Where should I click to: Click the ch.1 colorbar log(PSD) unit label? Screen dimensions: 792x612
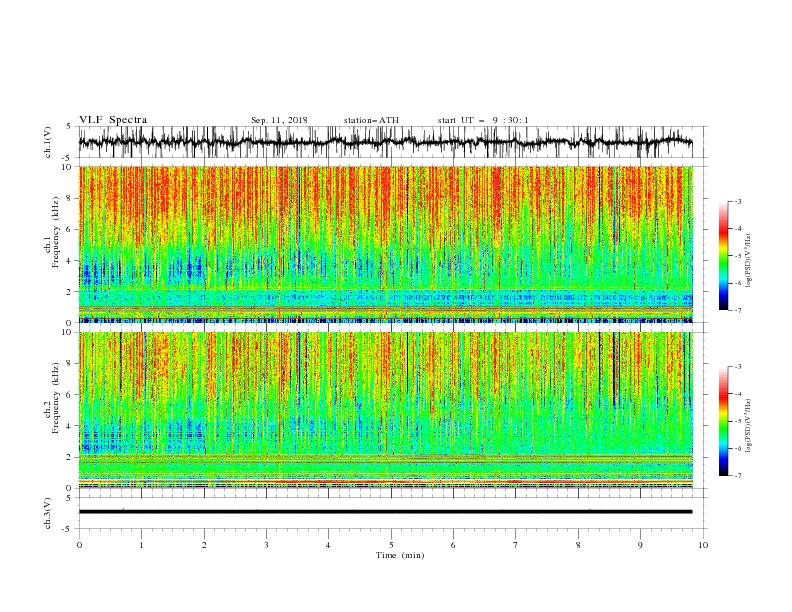pyautogui.click(x=748, y=261)
